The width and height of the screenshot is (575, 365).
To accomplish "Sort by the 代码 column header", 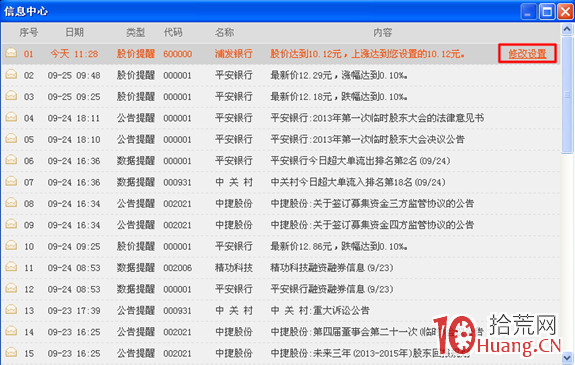I will pyautogui.click(x=173, y=32).
